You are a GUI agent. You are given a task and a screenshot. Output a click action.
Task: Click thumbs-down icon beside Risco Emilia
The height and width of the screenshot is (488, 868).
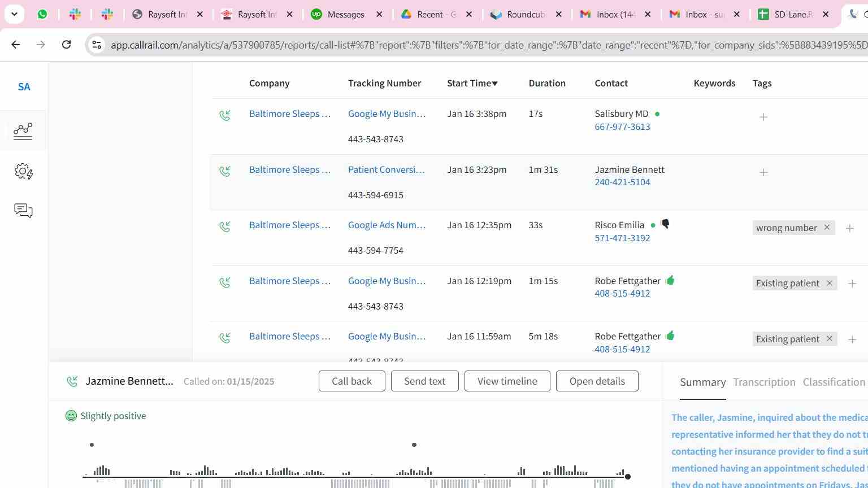(665, 224)
